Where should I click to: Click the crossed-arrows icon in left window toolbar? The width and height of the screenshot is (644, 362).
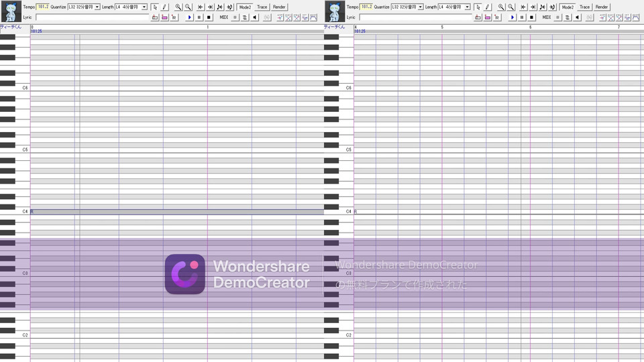(x=220, y=7)
